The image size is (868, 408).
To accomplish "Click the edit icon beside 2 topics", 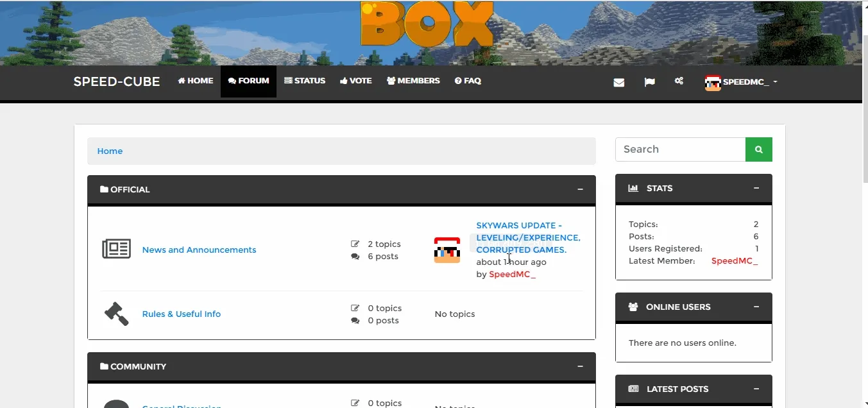I will click(355, 244).
